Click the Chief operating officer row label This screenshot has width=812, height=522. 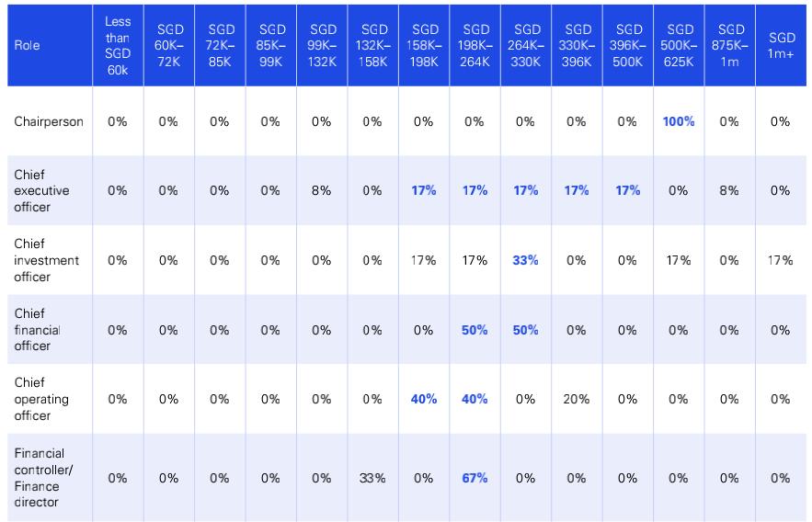(x=41, y=399)
